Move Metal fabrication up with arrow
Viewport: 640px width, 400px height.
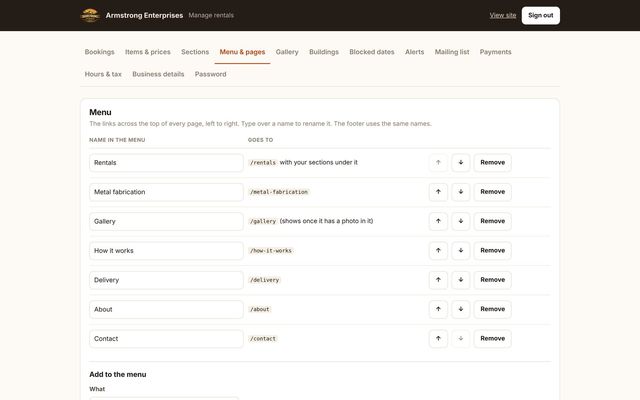pos(438,192)
